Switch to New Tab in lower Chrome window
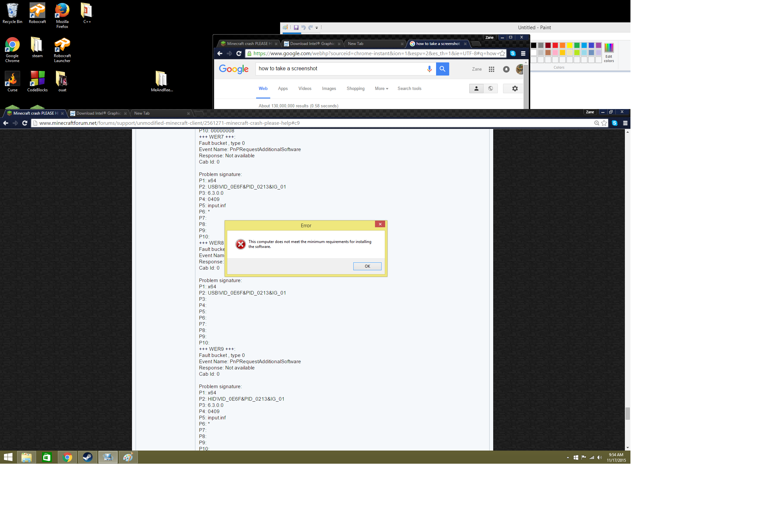 pos(162,113)
